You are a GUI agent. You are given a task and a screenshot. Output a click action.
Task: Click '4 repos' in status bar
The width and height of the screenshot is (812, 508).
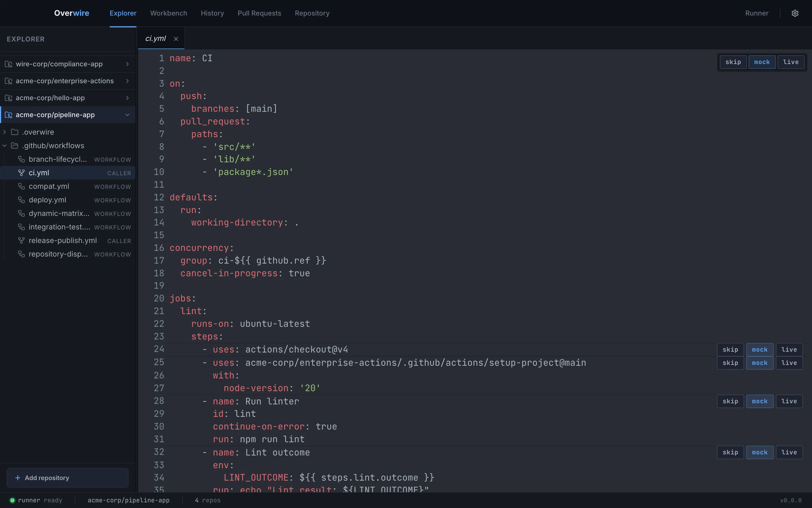tap(208, 500)
